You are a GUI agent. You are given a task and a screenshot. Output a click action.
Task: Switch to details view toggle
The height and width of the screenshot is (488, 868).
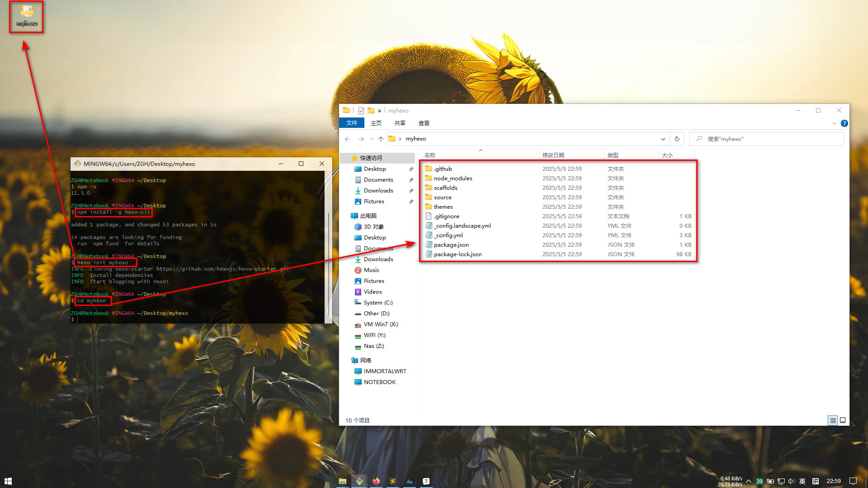click(833, 420)
